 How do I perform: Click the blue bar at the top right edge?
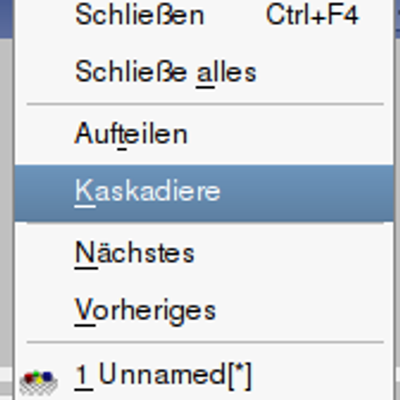pyautogui.click(x=397, y=15)
